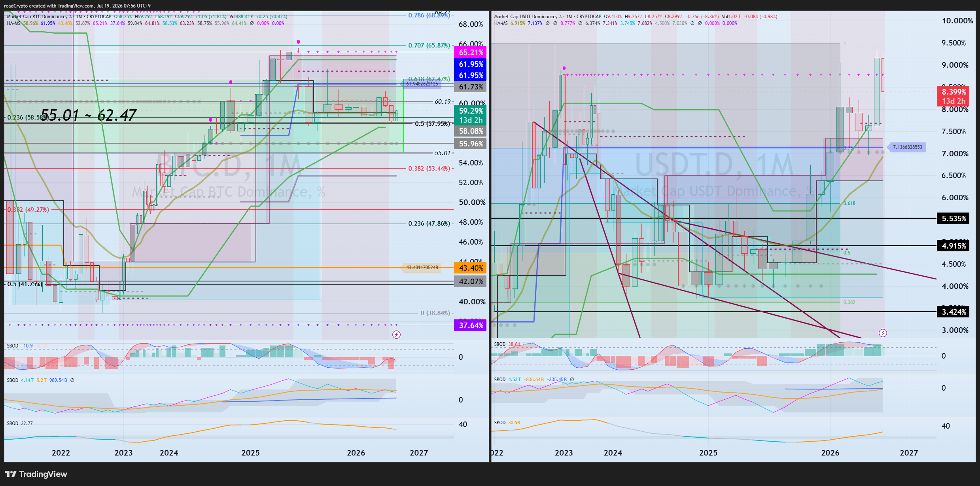
Task: Click 2023 on the BTC chart time axis
Action: coord(123,453)
